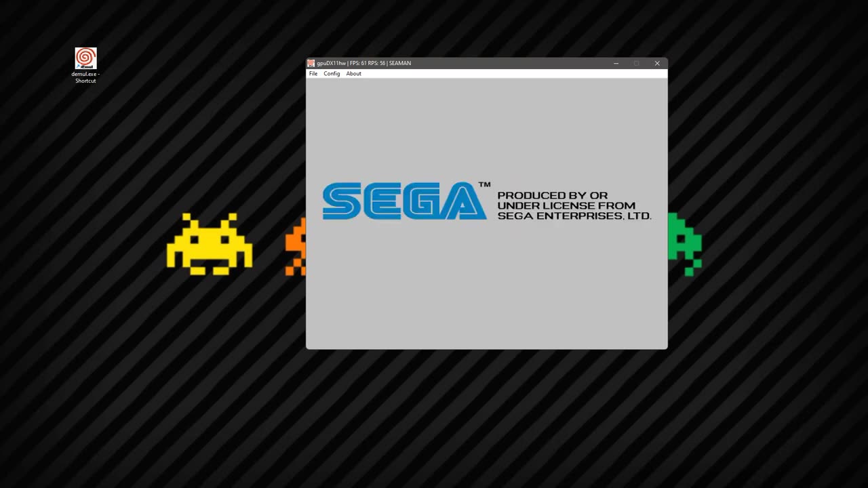Screen dimensions: 868x488
Task: Click the 'SEGA ENTERPRISES, LTD.' text
Action: coord(574,216)
